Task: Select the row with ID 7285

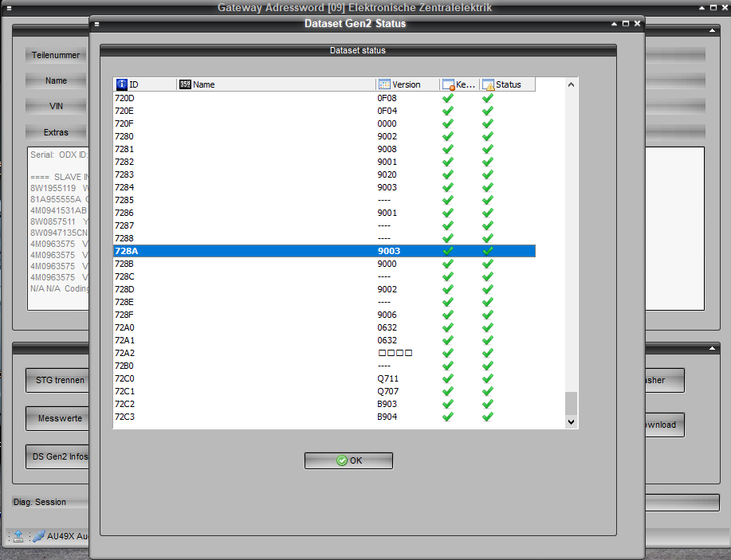Action: (324, 200)
